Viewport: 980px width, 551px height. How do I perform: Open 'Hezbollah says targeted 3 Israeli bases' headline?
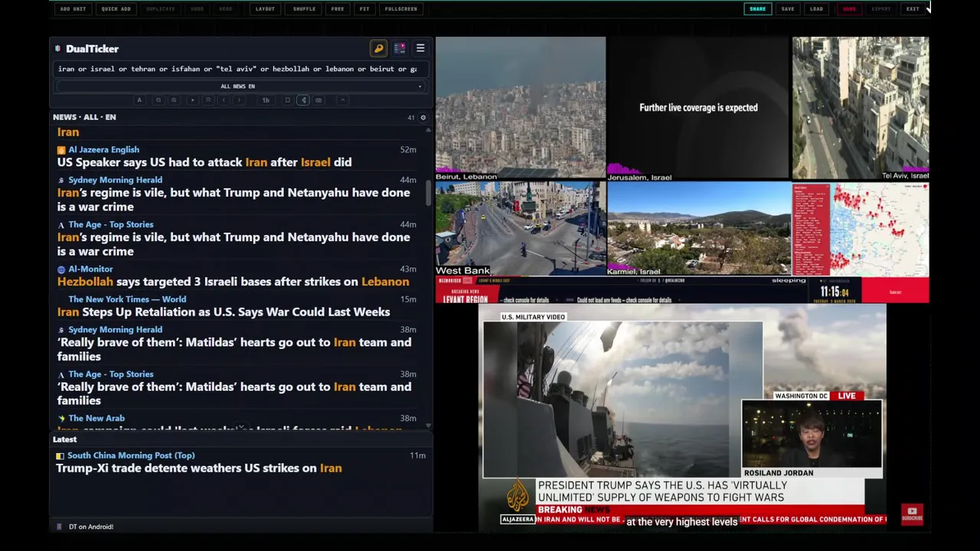[233, 282]
